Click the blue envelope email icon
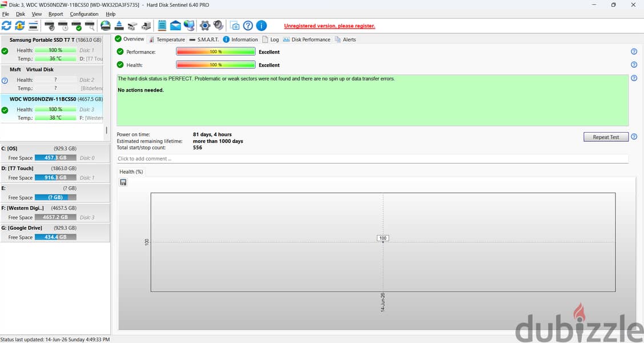644x343 pixels. pyautogui.click(x=175, y=26)
